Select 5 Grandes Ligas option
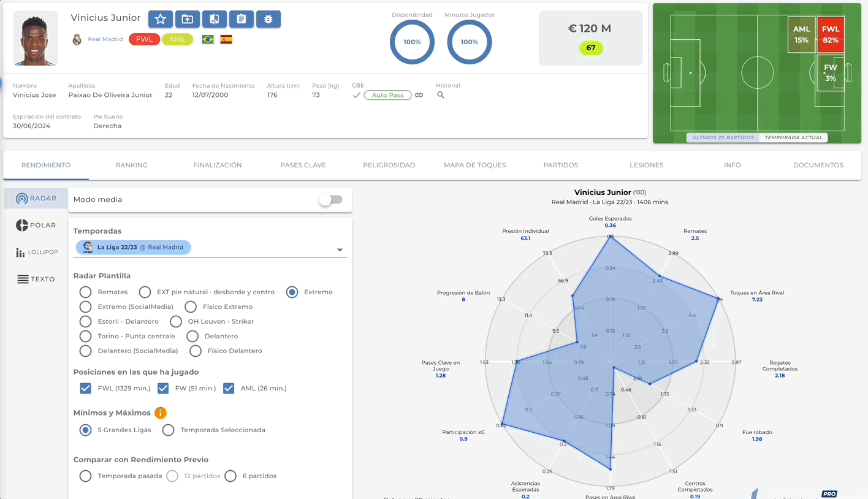This screenshot has height=499, width=868. coord(86,430)
